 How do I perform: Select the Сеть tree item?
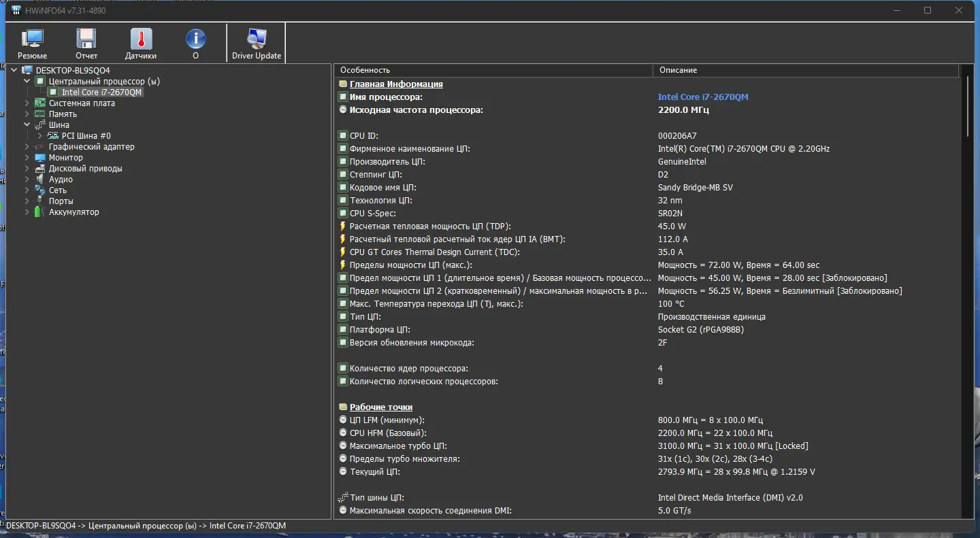pos(58,190)
